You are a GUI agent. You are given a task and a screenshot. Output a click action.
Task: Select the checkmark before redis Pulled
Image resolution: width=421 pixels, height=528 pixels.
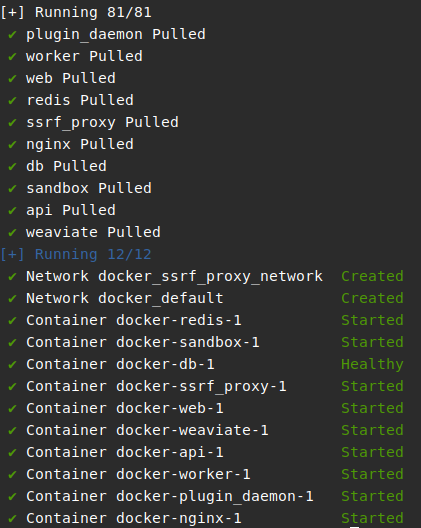click(x=12, y=100)
